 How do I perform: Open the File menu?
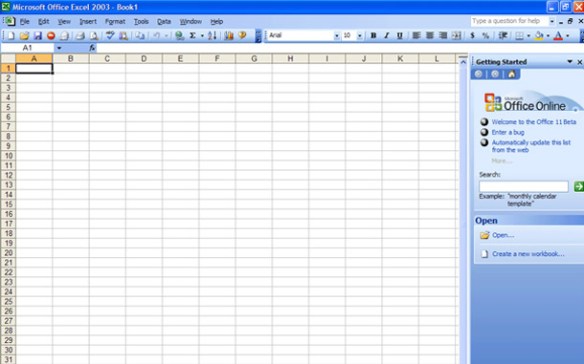coord(25,22)
